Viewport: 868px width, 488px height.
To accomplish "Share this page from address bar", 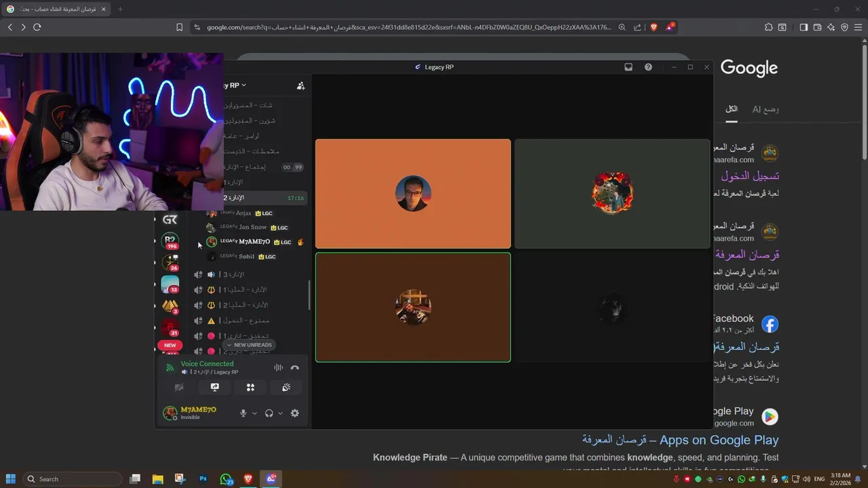I will (x=637, y=27).
